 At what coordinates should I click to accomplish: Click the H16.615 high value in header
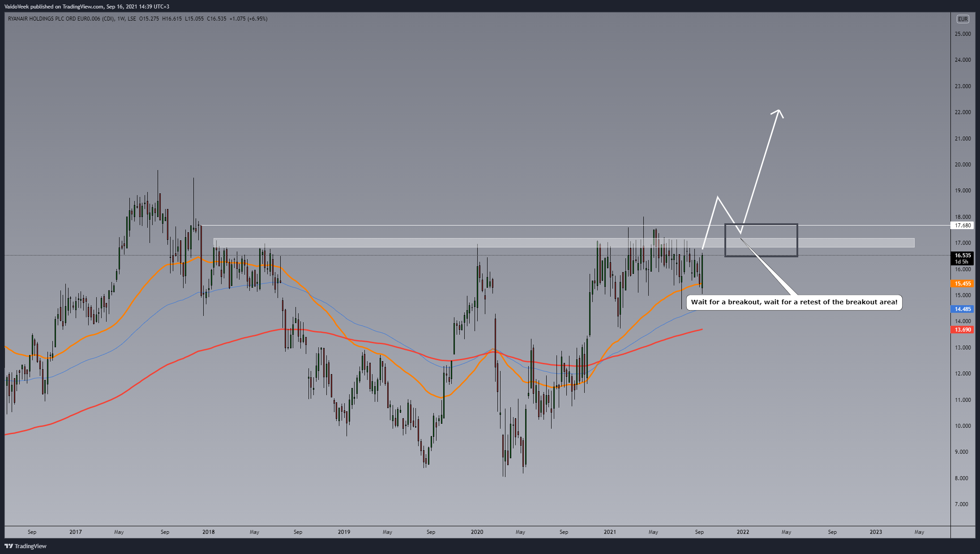[172, 19]
